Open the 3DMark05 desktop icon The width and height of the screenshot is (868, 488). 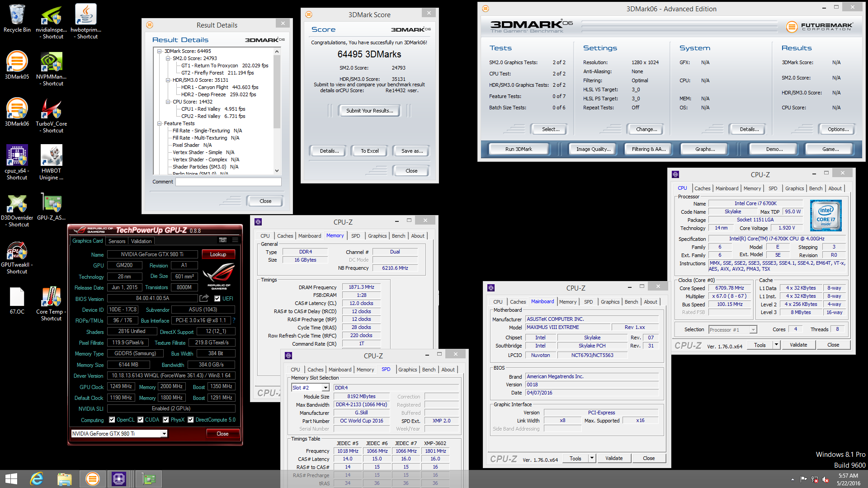coord(17,65)
